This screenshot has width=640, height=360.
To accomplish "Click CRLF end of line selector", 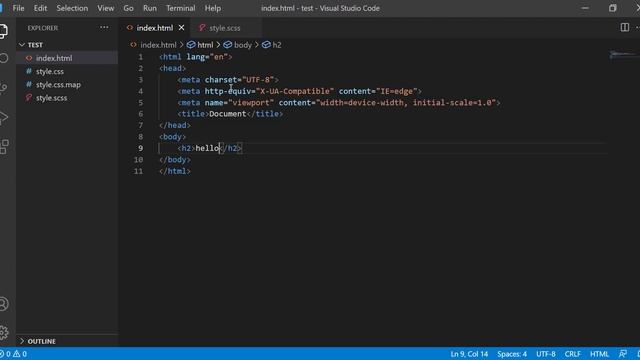I will [572, 354].
